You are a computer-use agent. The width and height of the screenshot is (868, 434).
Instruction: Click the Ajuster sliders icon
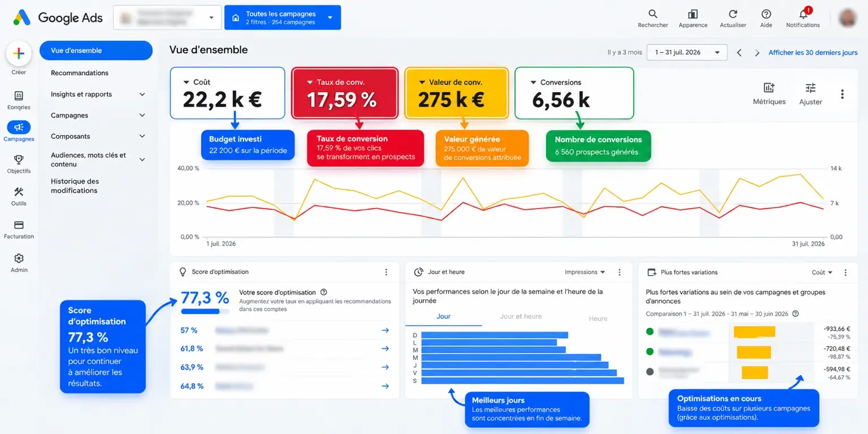pos(810,88)
